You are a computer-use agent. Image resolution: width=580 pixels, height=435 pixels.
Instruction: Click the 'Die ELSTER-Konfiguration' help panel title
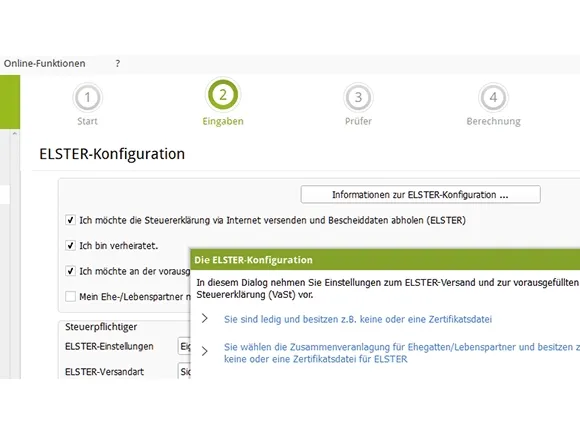click(x=253, y=260)
